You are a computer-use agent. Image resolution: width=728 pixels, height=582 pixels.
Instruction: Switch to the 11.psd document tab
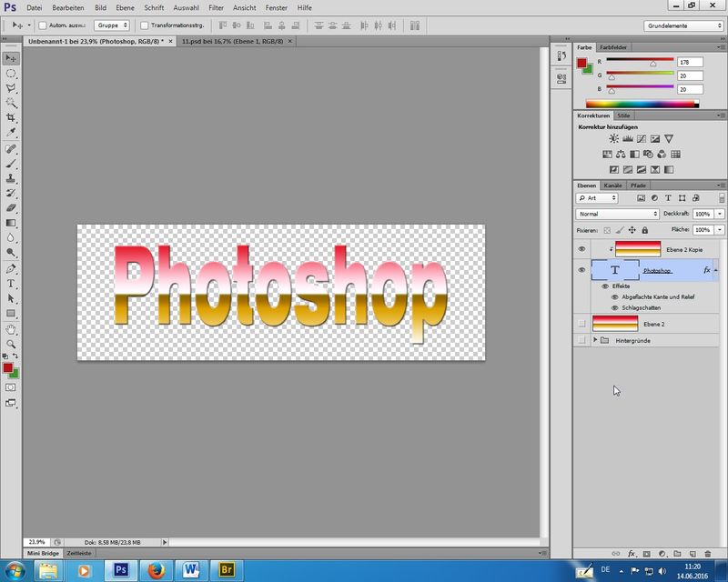(234, 42)
